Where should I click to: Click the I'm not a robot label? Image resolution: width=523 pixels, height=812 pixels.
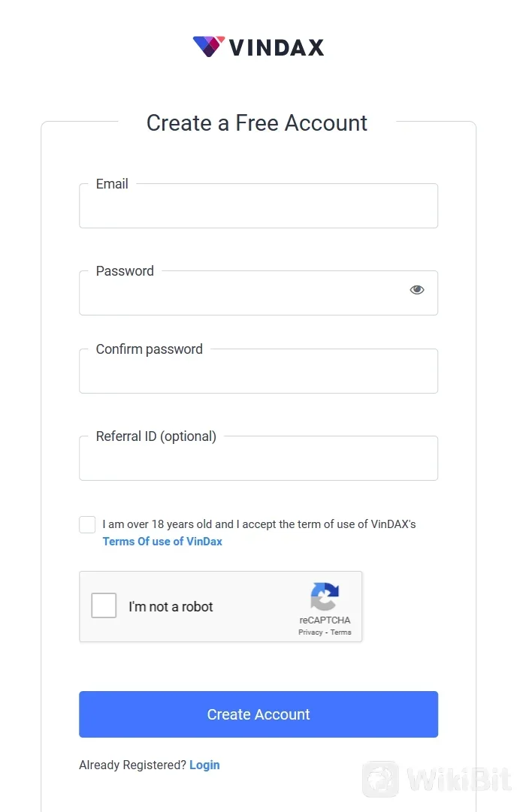click(x=171, y=607)
